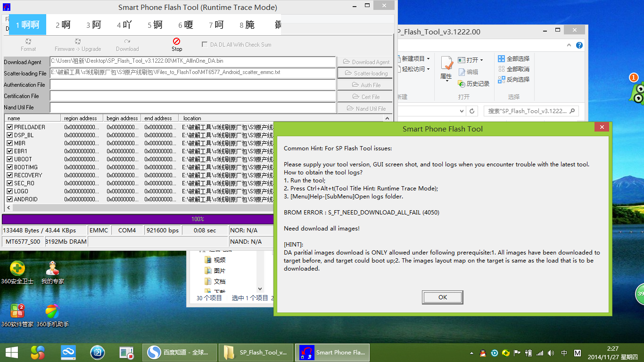Open the Windows Start button

click(x=11, y=352)
